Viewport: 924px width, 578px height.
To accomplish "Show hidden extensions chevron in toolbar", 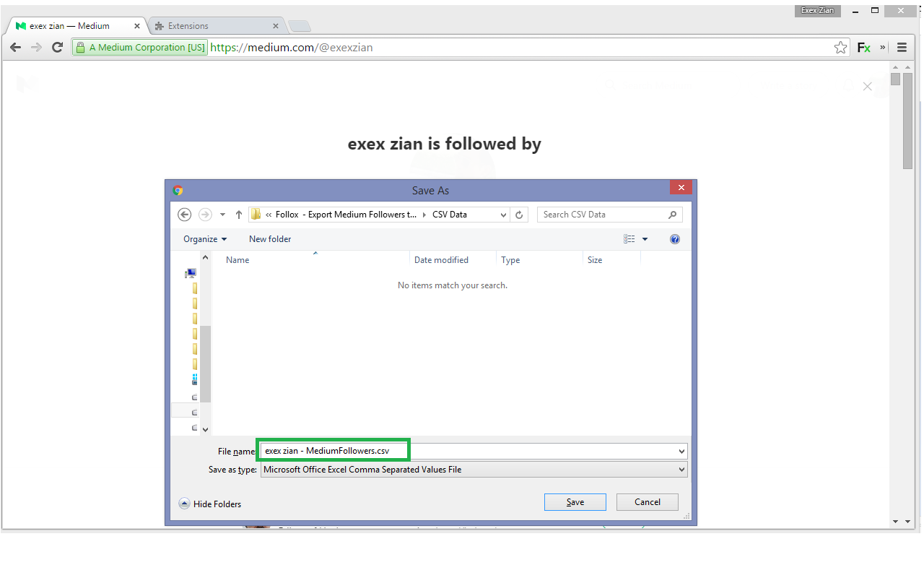I will (x=882, y=48).
